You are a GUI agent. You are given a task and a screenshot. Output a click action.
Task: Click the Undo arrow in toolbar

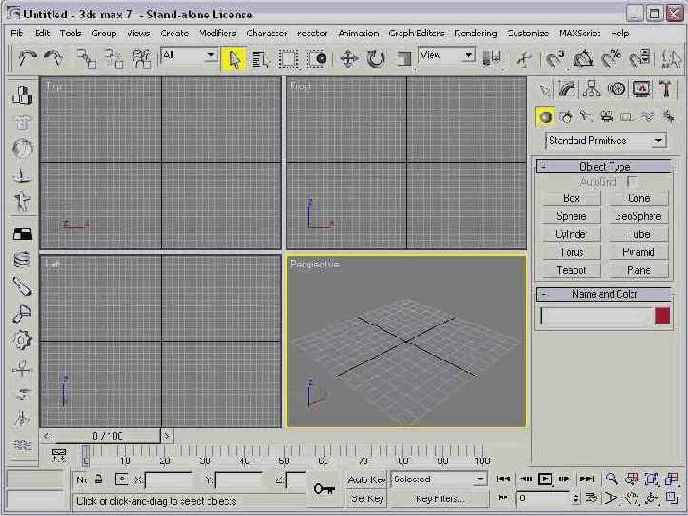[27, 59]
